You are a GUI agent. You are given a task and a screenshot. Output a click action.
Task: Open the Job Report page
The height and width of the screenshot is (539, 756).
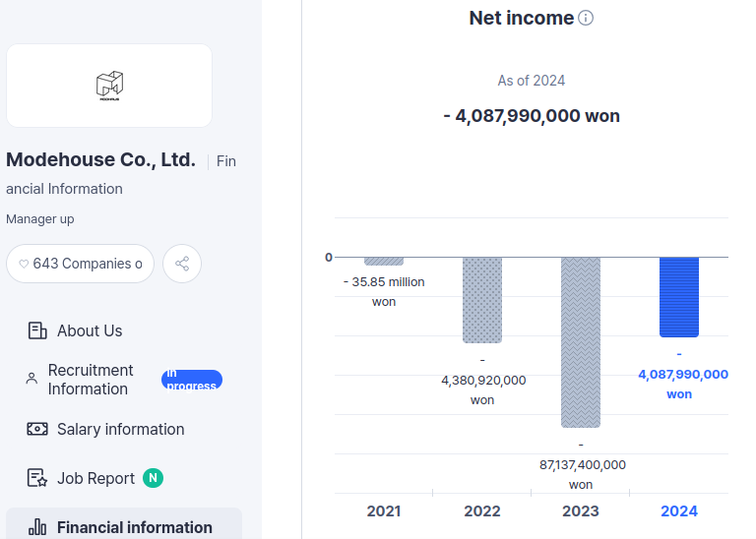click(x=124, y=478)
